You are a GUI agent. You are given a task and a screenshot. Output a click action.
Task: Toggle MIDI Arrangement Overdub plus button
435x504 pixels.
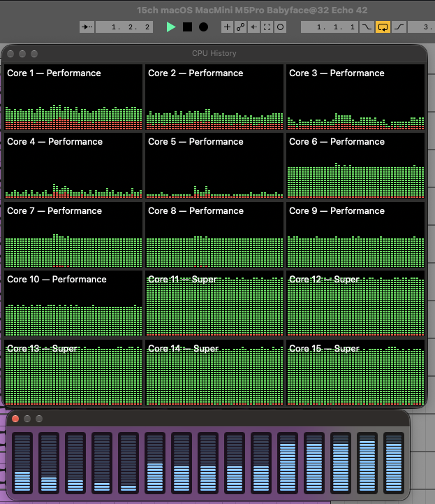click(x=227, y=27)
